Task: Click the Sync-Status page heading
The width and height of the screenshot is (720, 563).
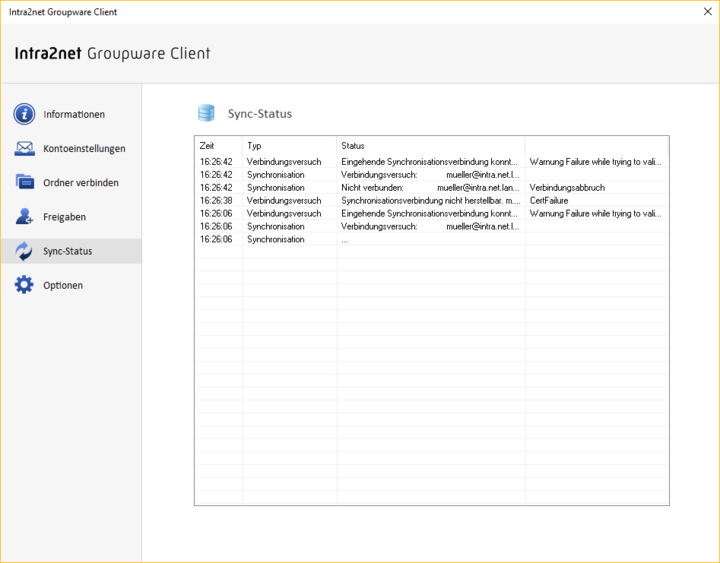Action: tap(260, 114)
